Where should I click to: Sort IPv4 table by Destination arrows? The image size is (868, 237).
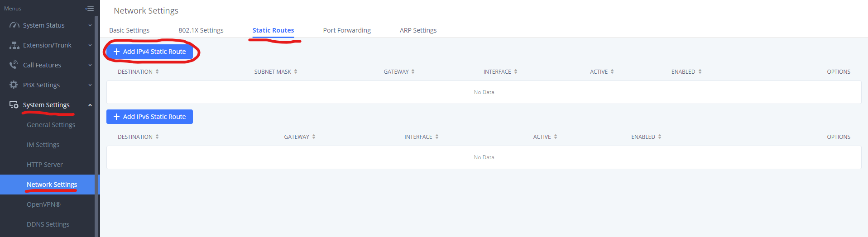157,71
